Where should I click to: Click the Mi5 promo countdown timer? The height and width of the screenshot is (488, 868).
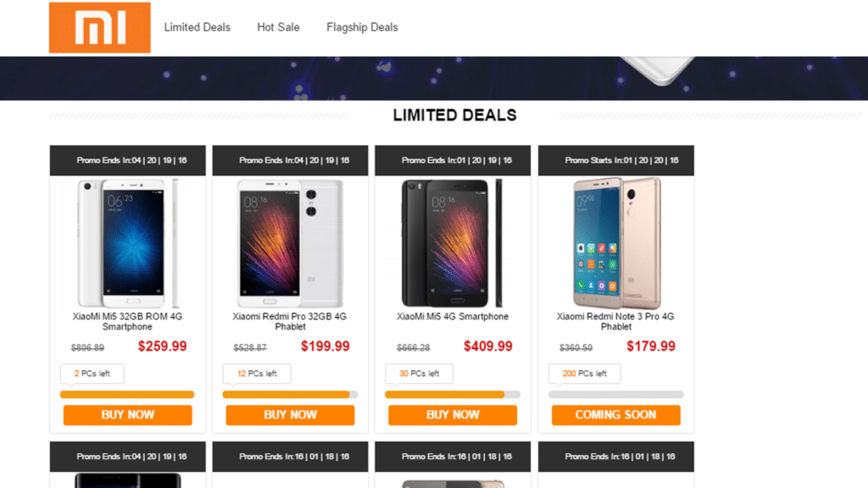pos(125,160)
